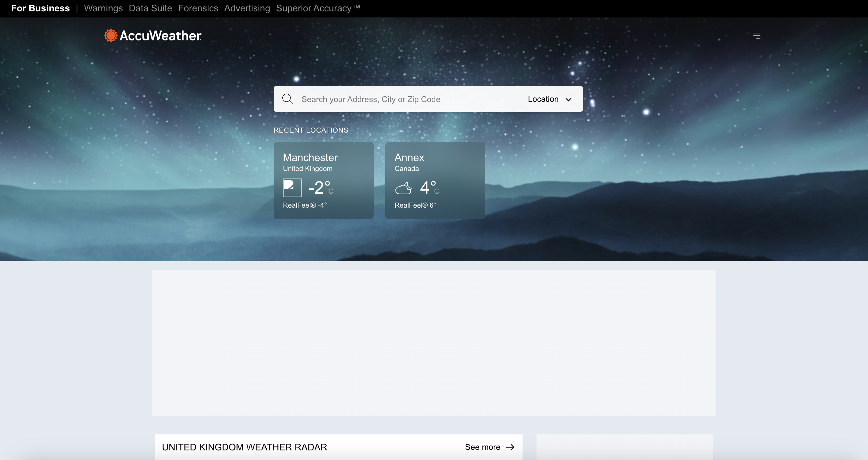Viewport: 868px width, 460px height.
Task: Click the For Business label
Action: pos(40,8)
